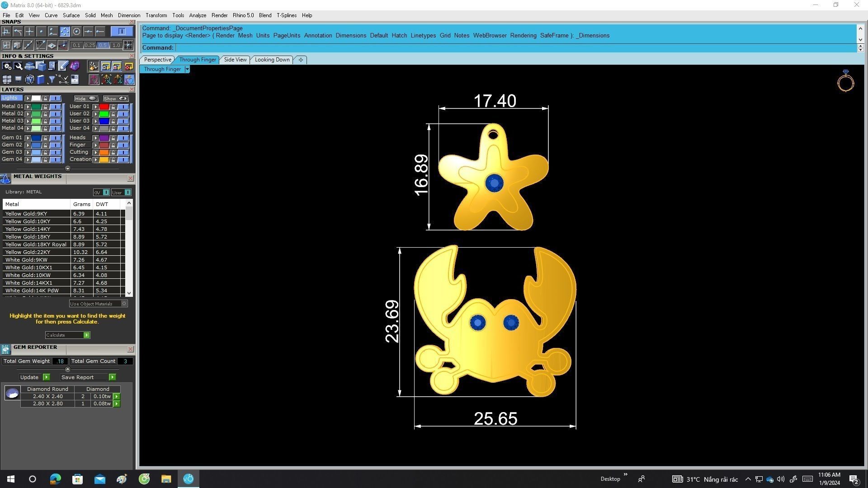This screenshot has height=488, width=868.
Task: Open the Dimension menu
Action: pos(129,15)
